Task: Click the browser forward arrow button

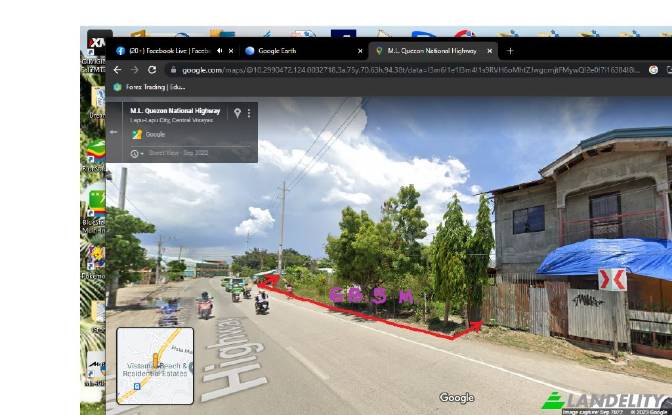Action: point(134,70)
